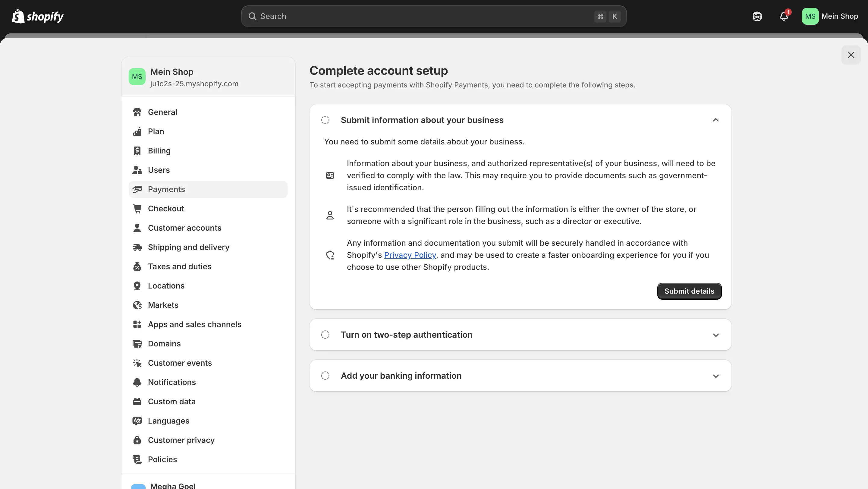Image resolution: width=868 pixels, height=489 pixels.
Task: Click the Command-K shortcut hint
Action: click(607, 16)
